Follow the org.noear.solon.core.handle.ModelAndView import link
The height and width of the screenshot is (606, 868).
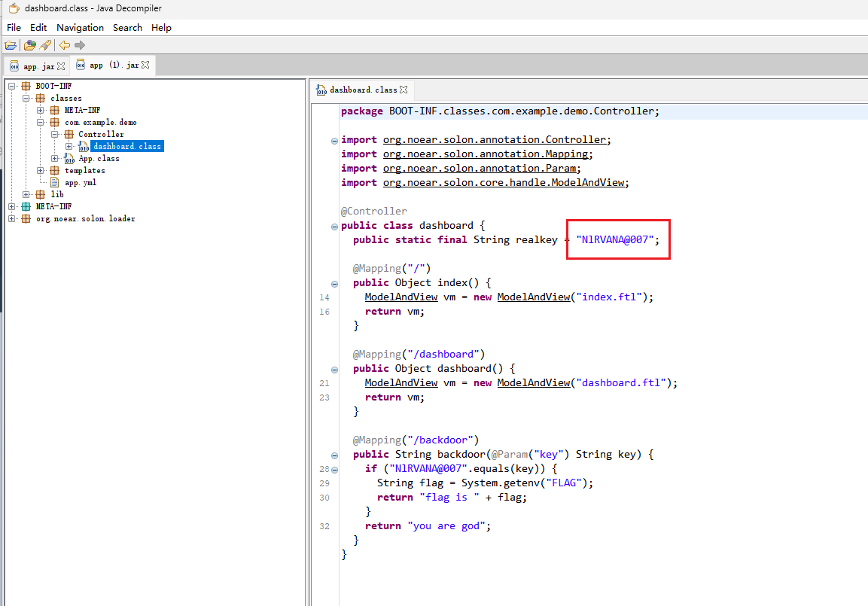(x=503, y=183)
